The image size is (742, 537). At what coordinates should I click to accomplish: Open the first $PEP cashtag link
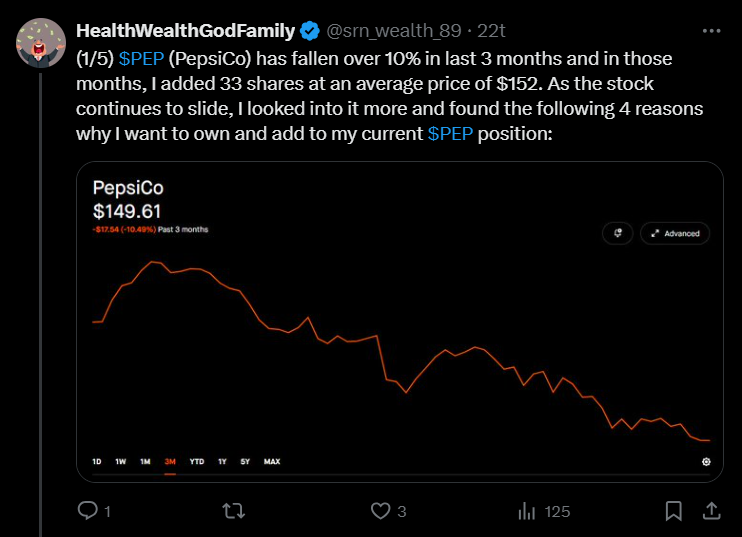point(141,59)
